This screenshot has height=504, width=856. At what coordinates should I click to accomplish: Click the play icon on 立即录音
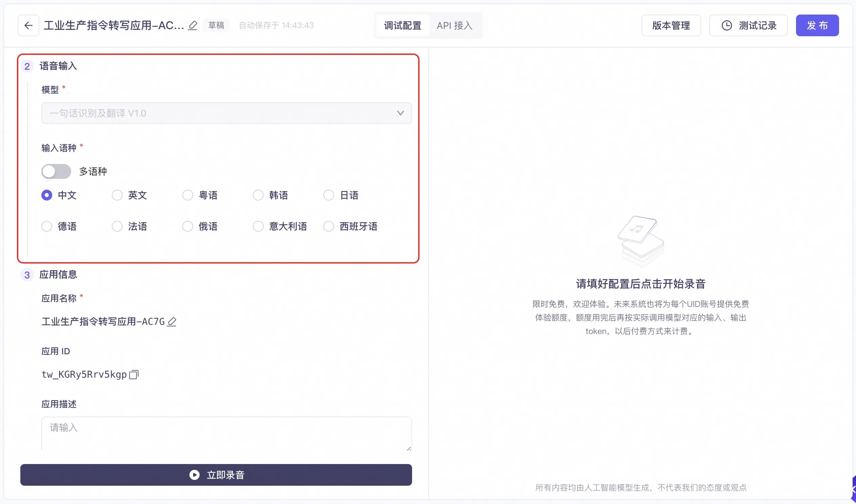[194, 475]
